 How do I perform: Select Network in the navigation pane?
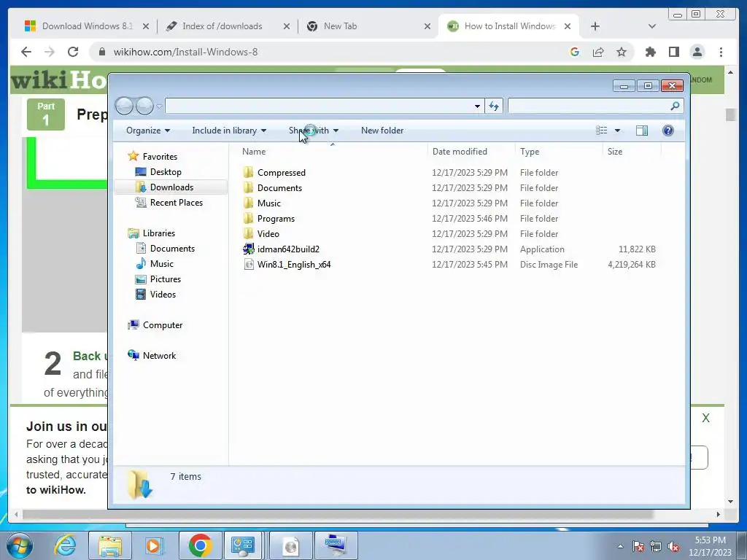pos(159,355)
